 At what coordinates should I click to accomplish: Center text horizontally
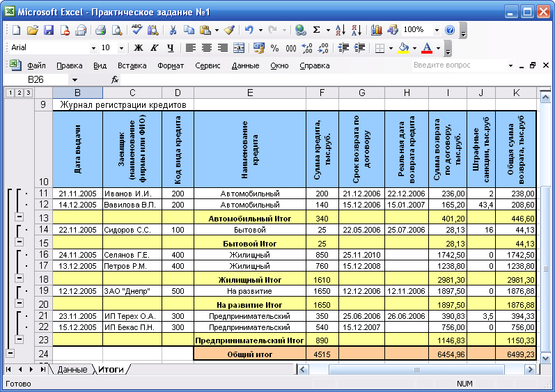click(x=207, y=48)
